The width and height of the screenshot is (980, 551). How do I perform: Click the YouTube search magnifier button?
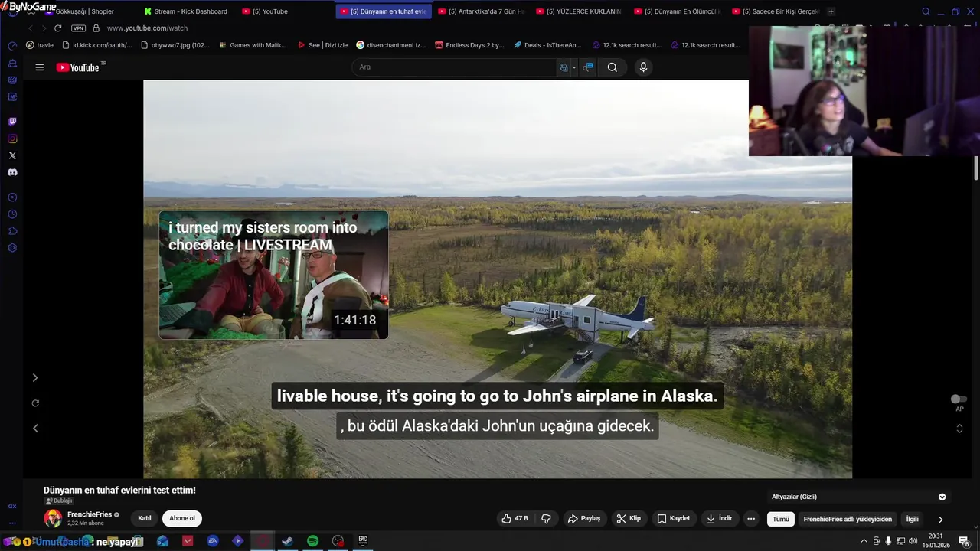pos(612,67)
